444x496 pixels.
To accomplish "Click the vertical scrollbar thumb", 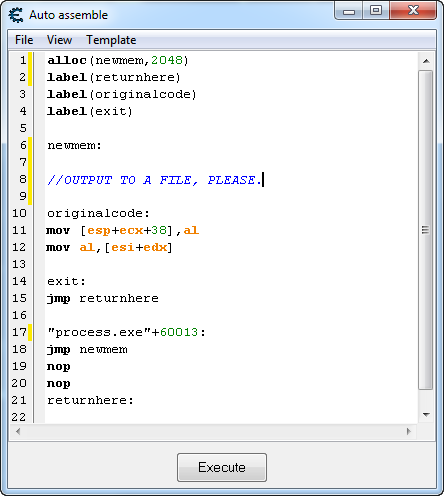I will pyautogui.click(x=426, y=230).
